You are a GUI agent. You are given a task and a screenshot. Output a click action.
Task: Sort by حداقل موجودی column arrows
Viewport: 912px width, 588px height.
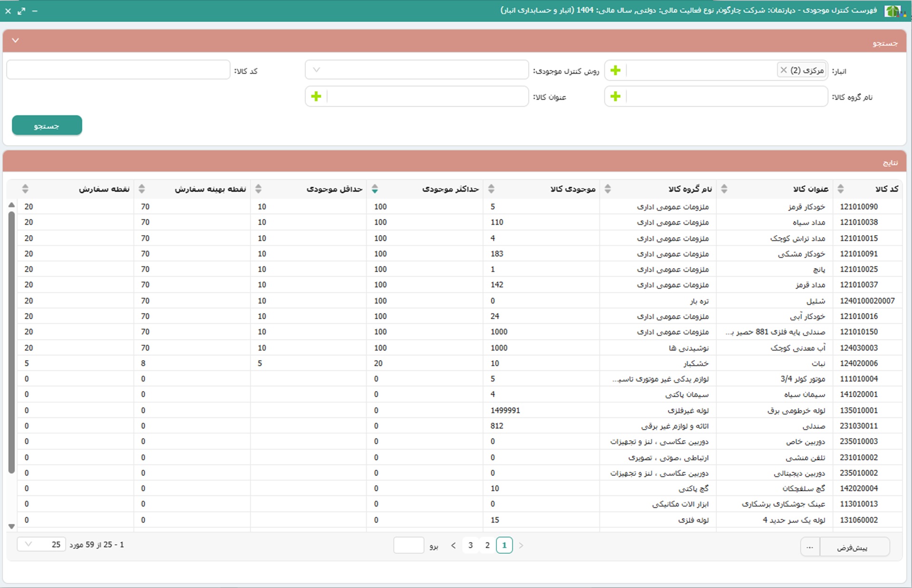(x=258, y=189)
